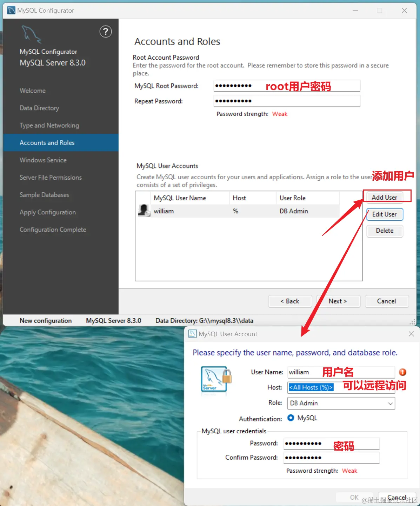Click the Host column header
The image size is (420, 506).
point(252,198)
